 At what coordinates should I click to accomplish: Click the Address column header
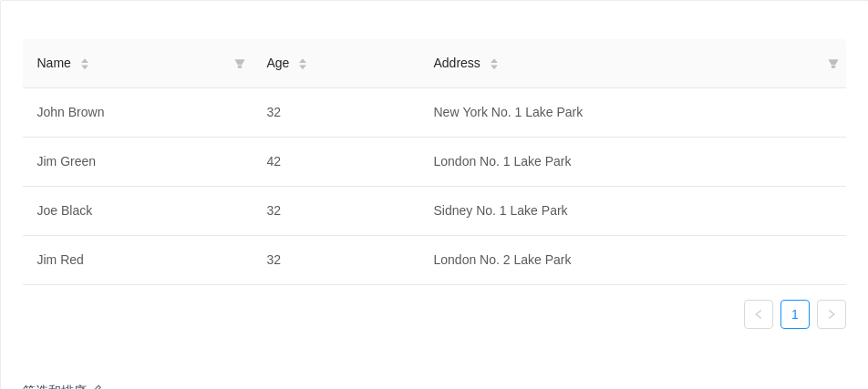[457, 63]
